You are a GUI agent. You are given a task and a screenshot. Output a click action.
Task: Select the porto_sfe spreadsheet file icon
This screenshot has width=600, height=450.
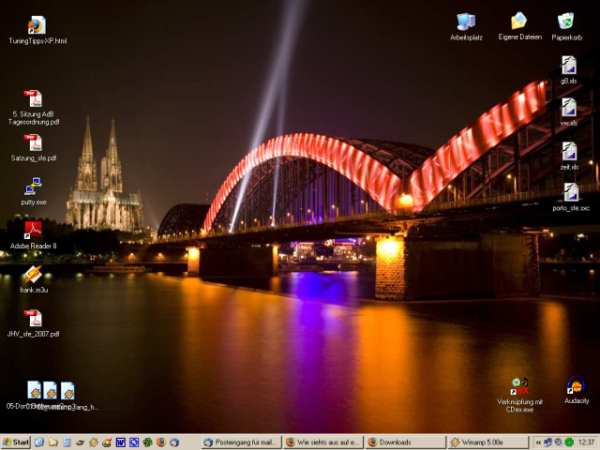pos(570,192)
